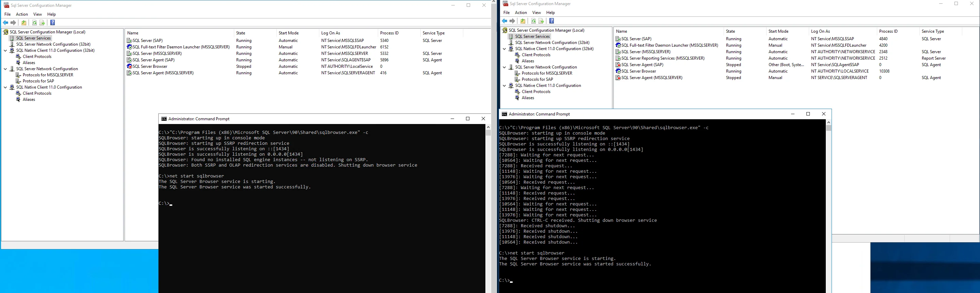Viewport: 980px width, 293px height.
Task: Open File menu in right Configuration Manager
Action: click(x=507, y=13)
